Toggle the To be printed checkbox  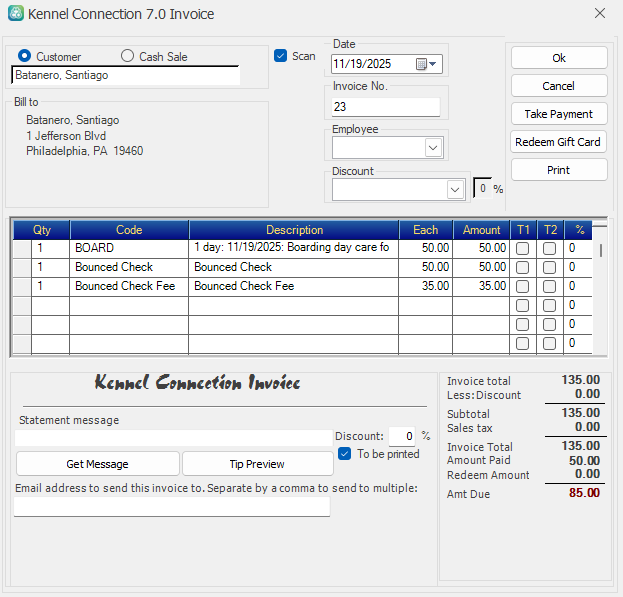pyautogui.click(x=344, y=454)
